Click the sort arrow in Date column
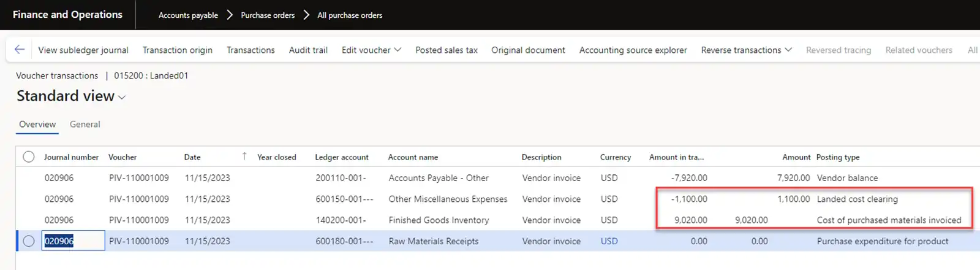Viewport: 980px width, 270px height. pyautogui.click(x=244, y=156)
